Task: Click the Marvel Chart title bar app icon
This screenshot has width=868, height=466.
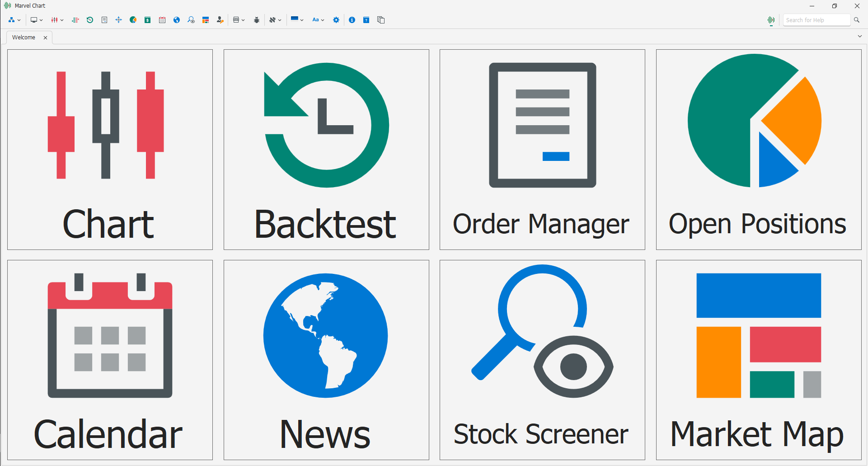Action: click(x=8, y=5)
